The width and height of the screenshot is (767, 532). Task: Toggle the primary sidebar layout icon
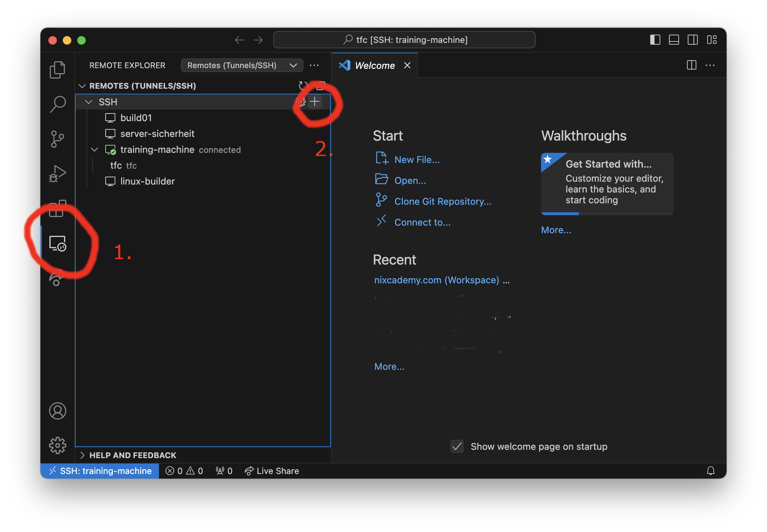click(x=655, y=40)
